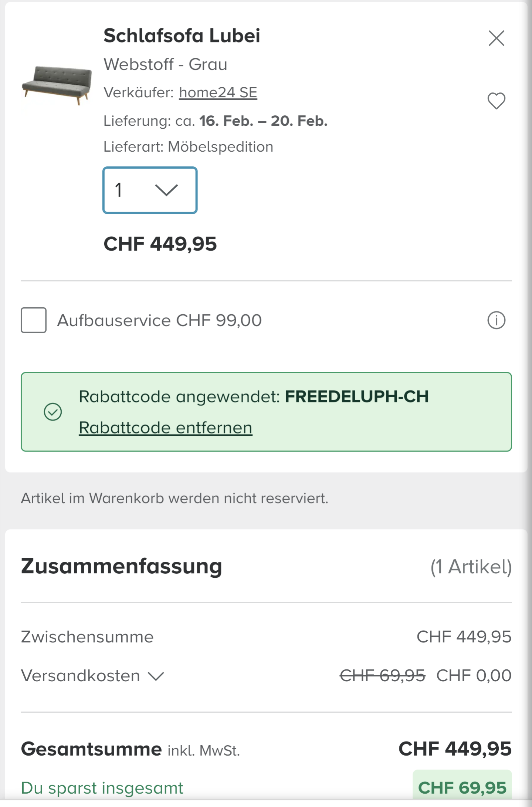Open the quantity dropdown showing 1
Image resolution: width=532 pixels, height=807 pixels.
coord(150,190)
